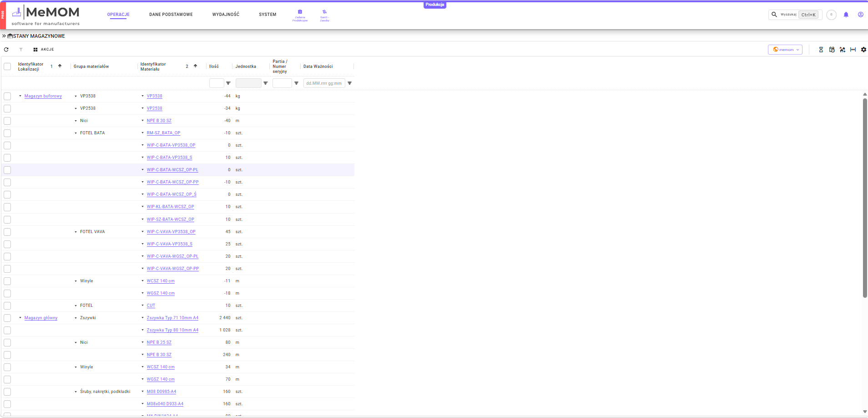Click the scrollbar down arrow
This screenshot has height=418, width=868.
(x=865, y=412)
